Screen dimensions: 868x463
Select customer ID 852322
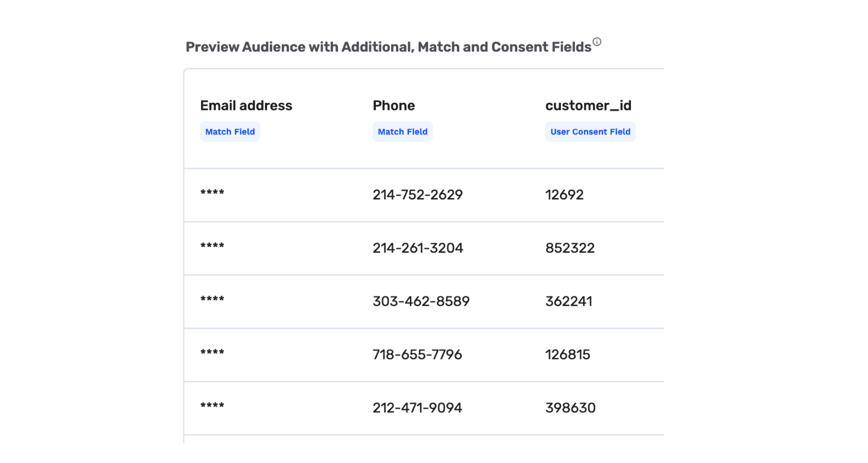(x=570, y=248)
